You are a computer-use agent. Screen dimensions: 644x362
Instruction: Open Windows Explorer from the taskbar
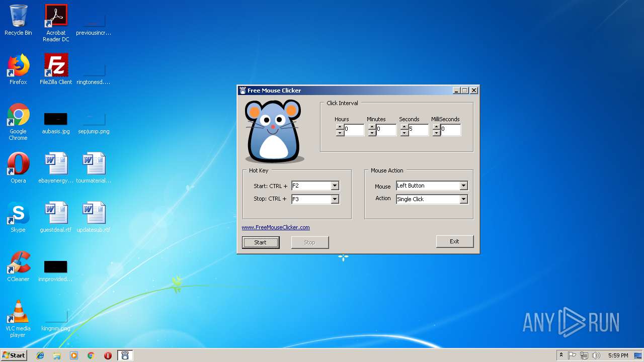[x=57, y=355]
